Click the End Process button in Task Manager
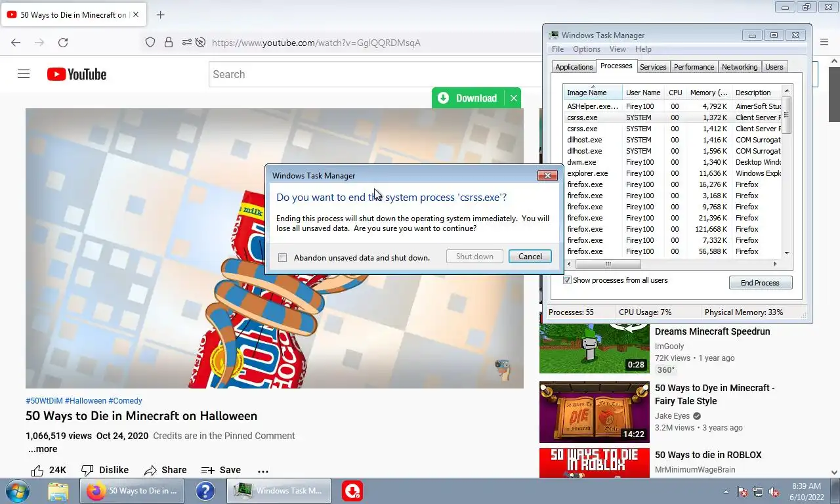Viewport: 840px width, 504px height. 761,283
